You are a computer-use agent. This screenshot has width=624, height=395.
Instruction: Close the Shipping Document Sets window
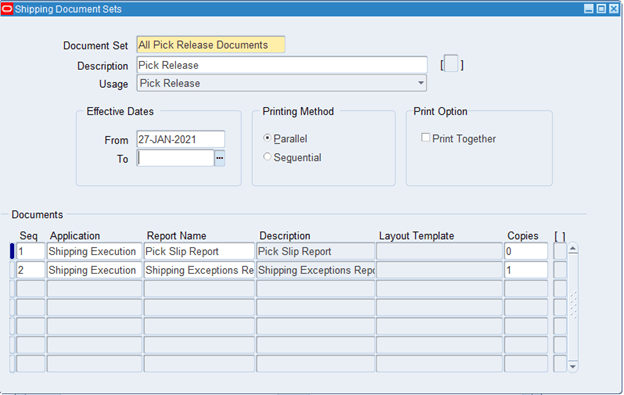point(614,9)
